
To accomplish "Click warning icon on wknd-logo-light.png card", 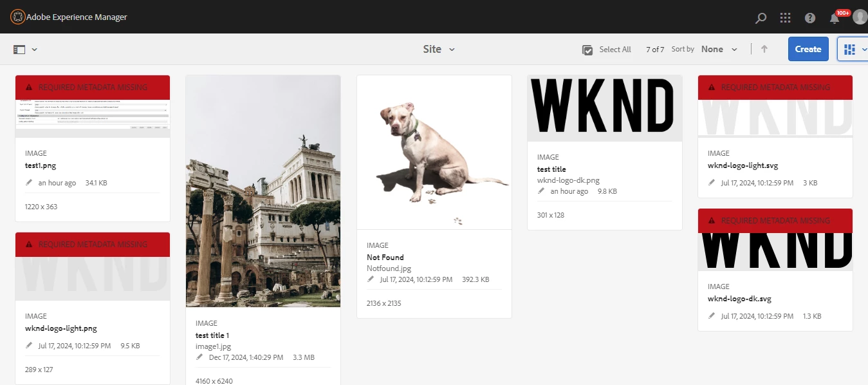I will [x=29, y=244].
